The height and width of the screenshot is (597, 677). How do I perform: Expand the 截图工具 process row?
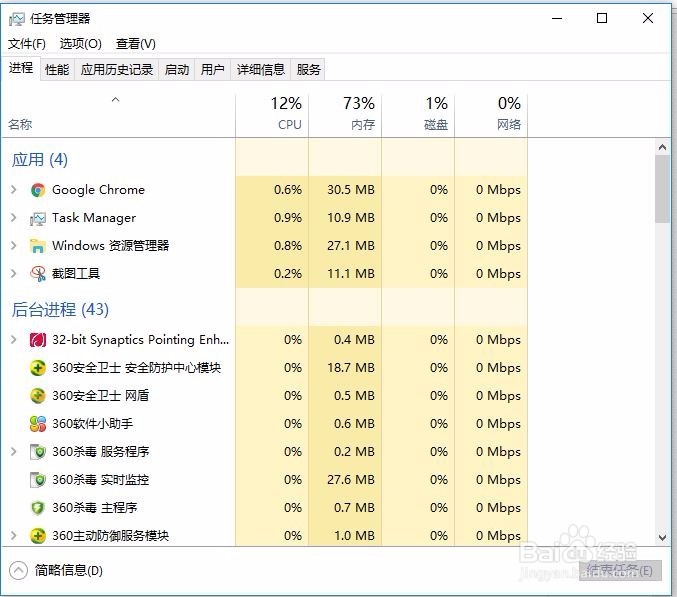click(13, 273)
